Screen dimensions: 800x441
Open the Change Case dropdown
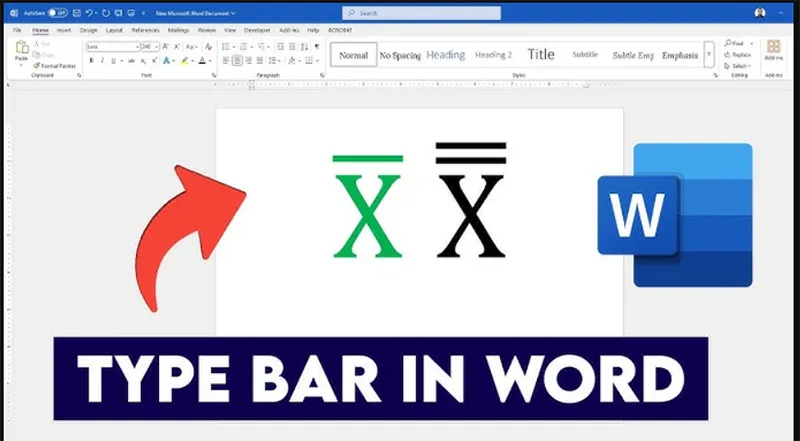pos(192,46)
